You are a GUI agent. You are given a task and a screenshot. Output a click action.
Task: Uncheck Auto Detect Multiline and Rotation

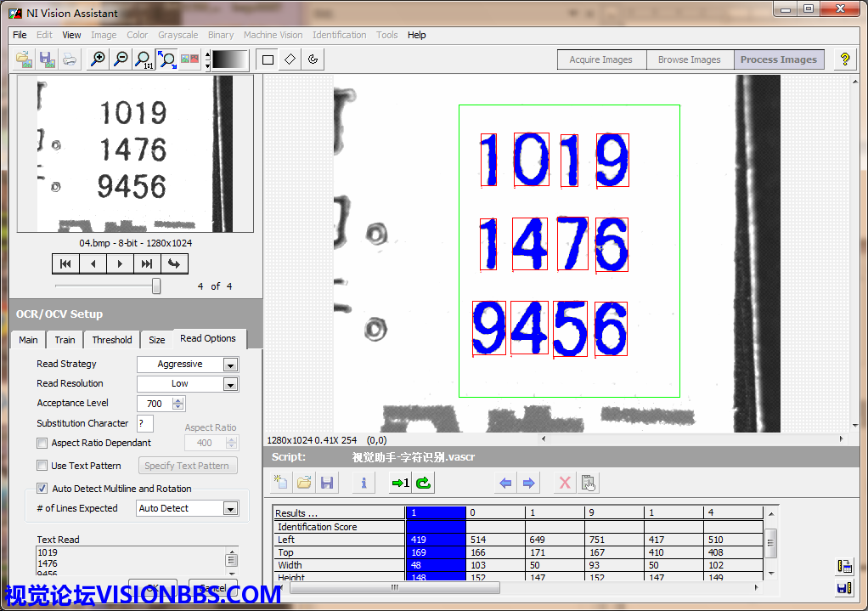coord(42,489)
